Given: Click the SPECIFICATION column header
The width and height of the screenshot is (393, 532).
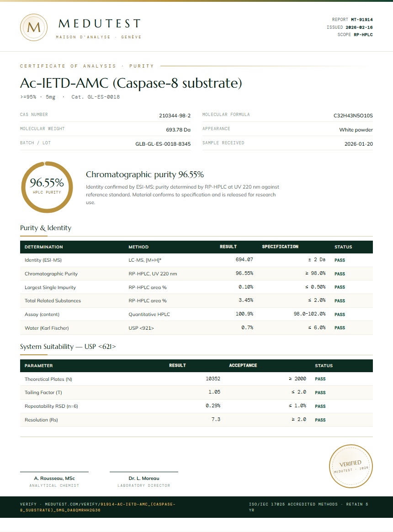Looking at the screenshot, I should pos(280,247).
